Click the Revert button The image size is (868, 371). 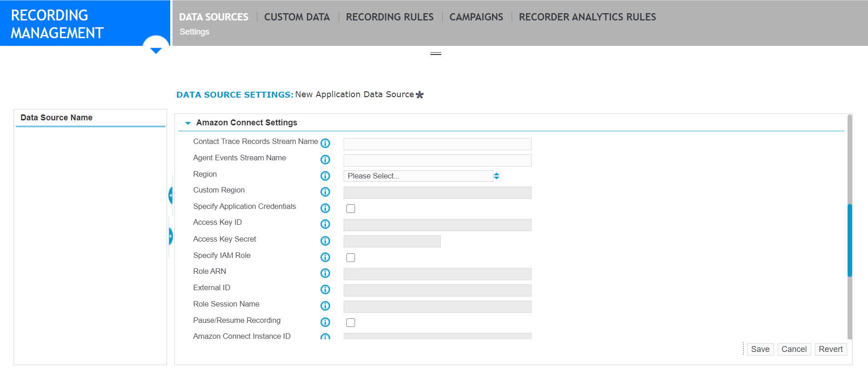pos(830,349)
